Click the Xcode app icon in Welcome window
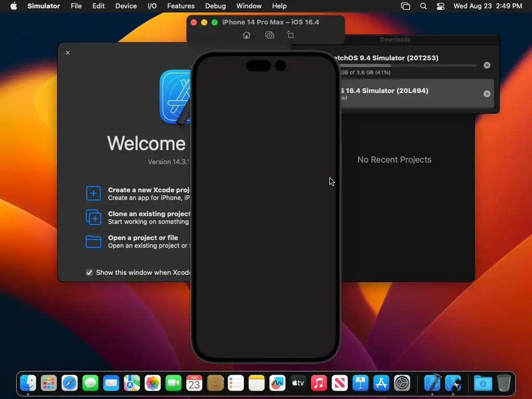The height and width of the screenshot is (399, 532). click(x=176, y=97)
